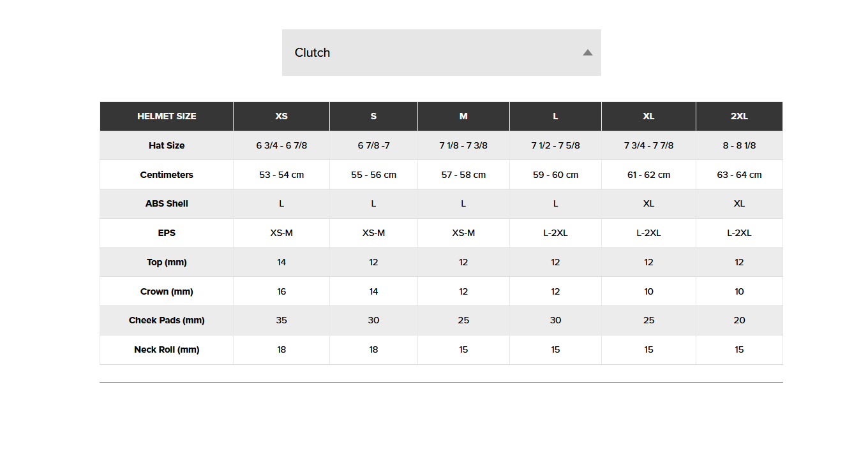Screen dimensions: 868x470
Task: Open the Clutch helmet model selector
Action: [x=441, y=52]
